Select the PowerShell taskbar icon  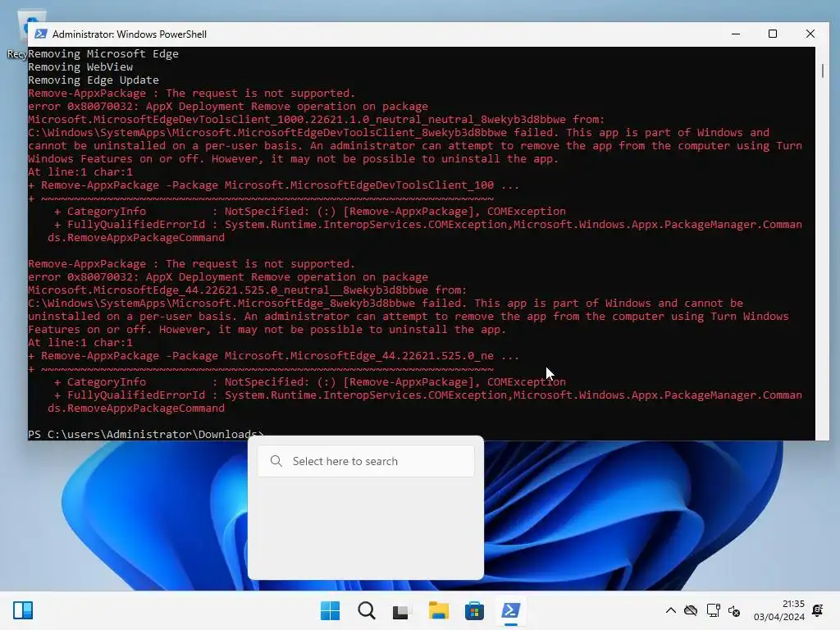tap(510, 610)
